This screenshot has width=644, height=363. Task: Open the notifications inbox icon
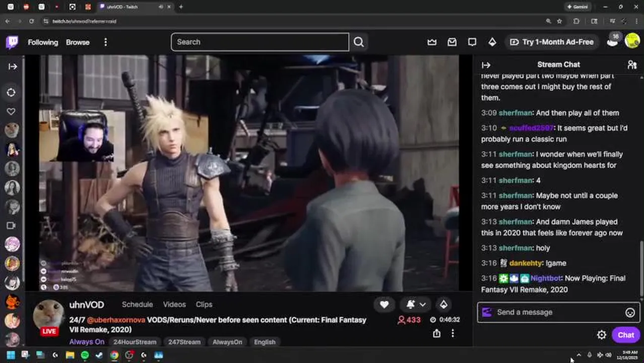click(x=452, y=42)
